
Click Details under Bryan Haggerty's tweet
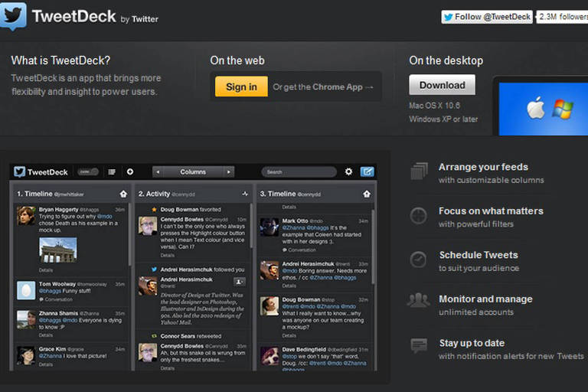click(x=46, y=270)
